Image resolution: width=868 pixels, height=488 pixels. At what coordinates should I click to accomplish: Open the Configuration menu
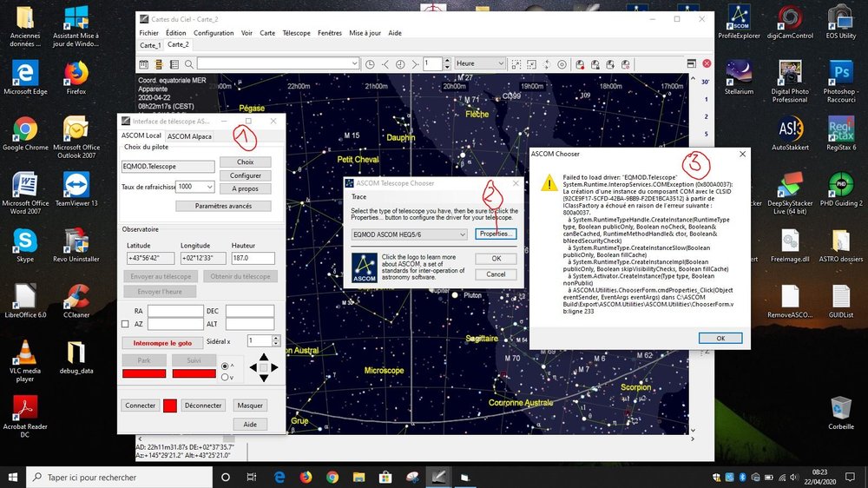(x=214, y=33)
